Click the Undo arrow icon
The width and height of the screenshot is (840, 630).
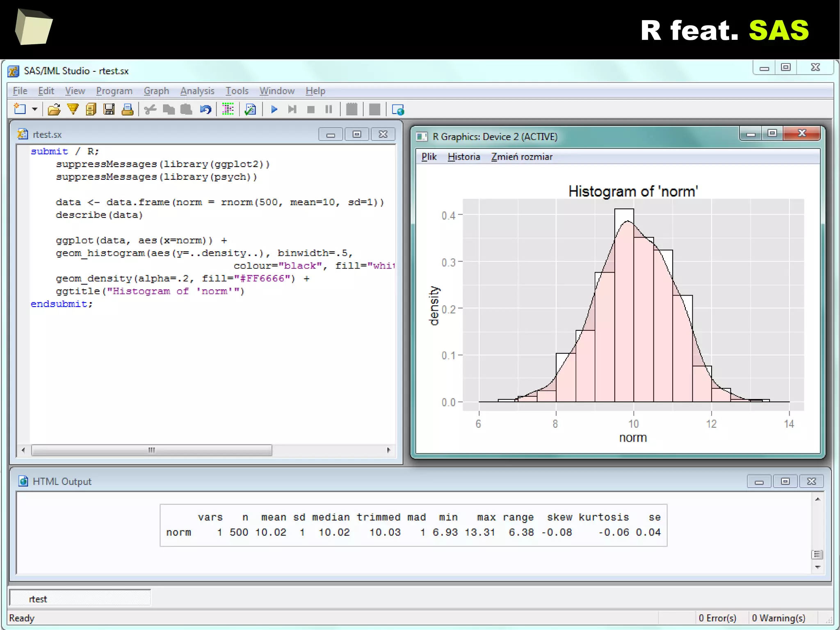[x=205, y=109]
